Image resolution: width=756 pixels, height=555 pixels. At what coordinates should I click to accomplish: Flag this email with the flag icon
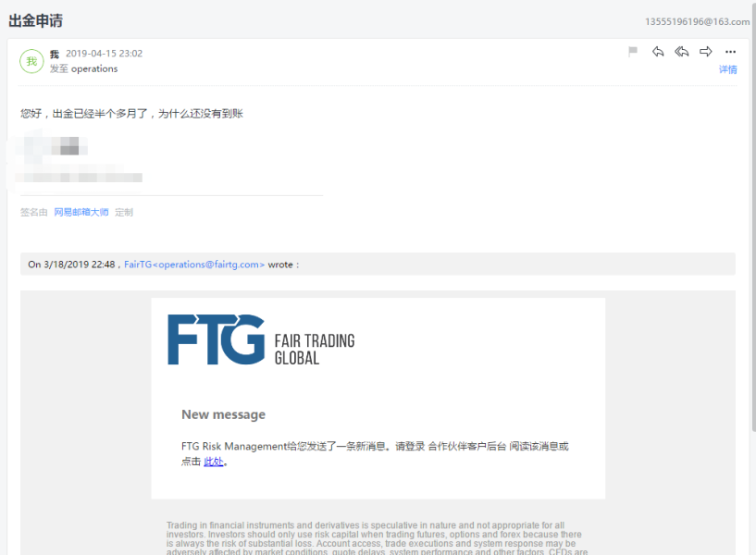point(633,51)
